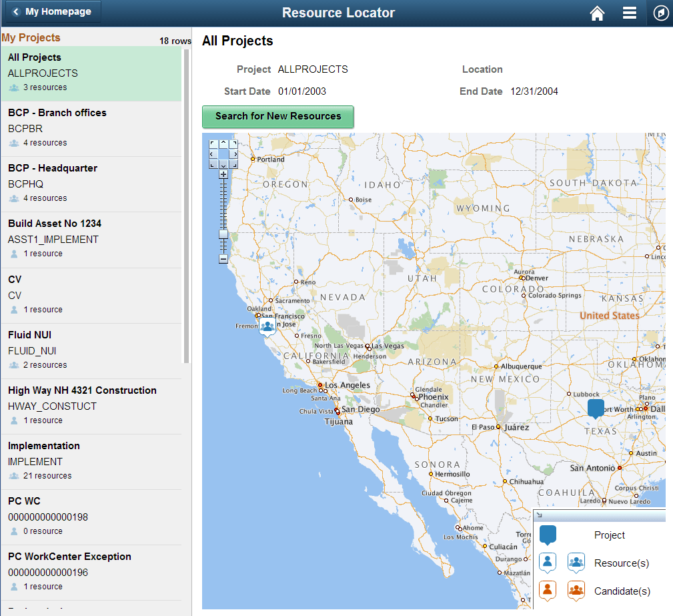The height and width of the screenshot is (616, 673).
Task: Click the blue Project marker pin in Texas
Action: [595, 408]
